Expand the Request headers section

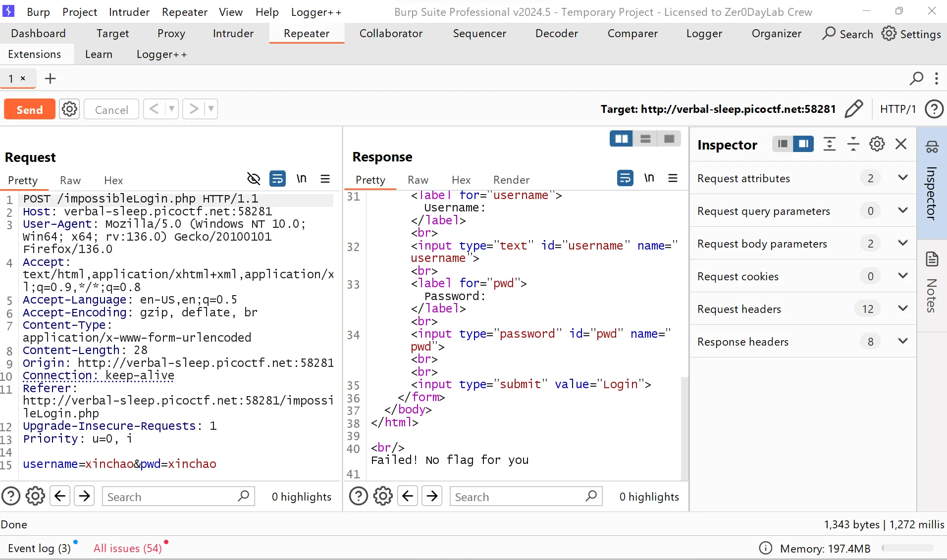902,308
